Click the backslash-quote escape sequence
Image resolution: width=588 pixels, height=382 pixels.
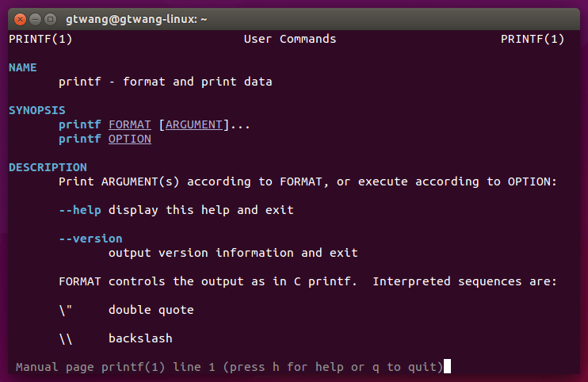(x=66, y=310)
